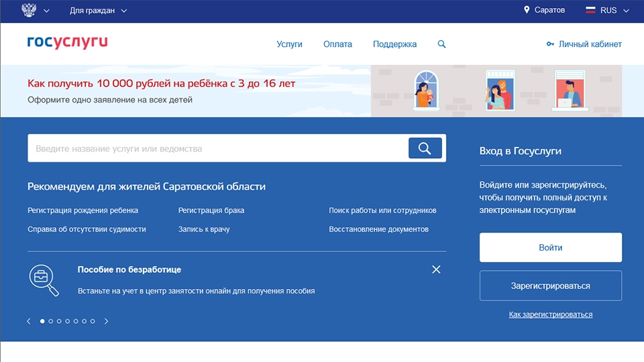Viewport: 644px width, 362px height.
Task: Go to next carousel slide arrow
Action: tap(106, 321)
